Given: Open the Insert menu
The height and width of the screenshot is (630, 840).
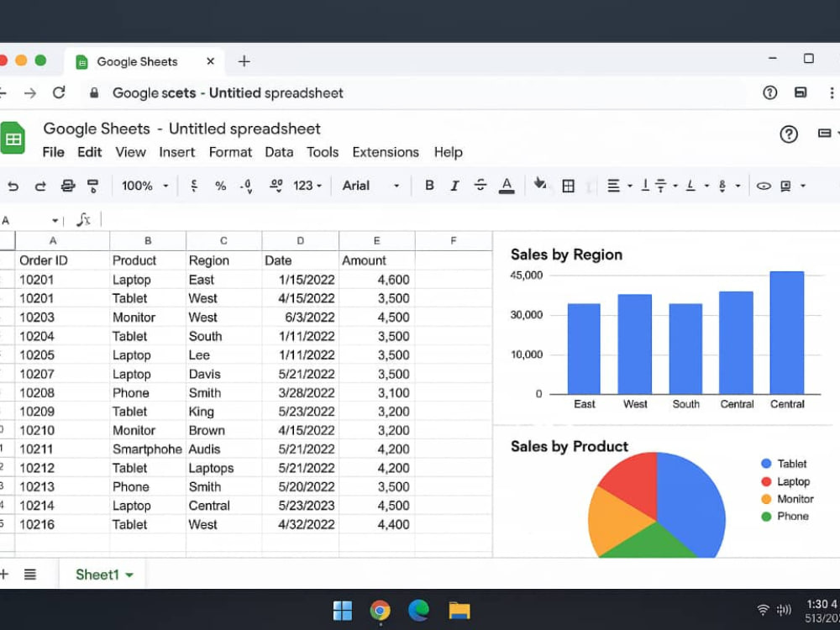Looking at the screenshot, I should coord(176,152).
